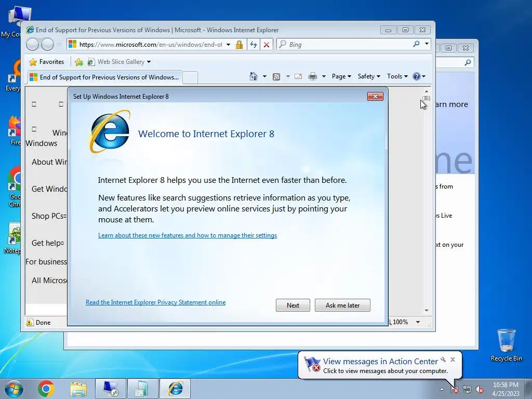Open the Recycle Bin desktop icon
The width and height of the screenshot is (532, 399).
click(x=506, y=345)
